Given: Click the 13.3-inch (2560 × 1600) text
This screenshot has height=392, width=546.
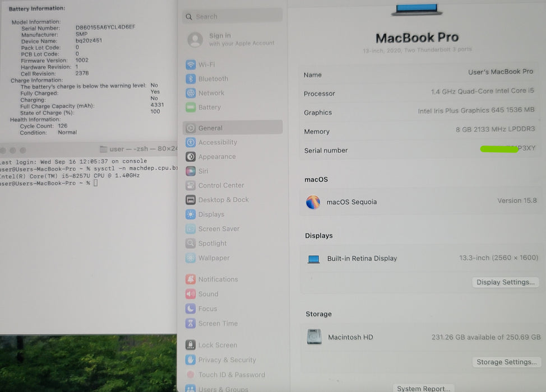Looking at the screenshot, I should pyautogui.click(x=499, y=258).
